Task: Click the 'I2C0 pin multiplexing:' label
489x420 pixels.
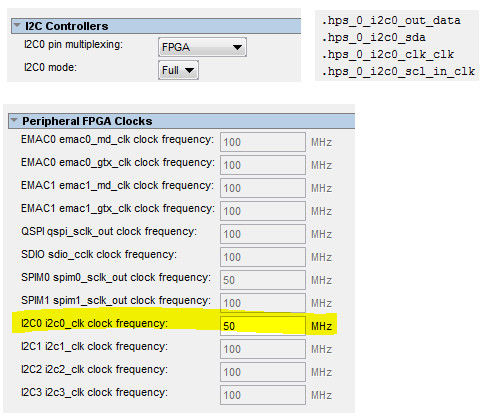Action: tap(73, 44)
